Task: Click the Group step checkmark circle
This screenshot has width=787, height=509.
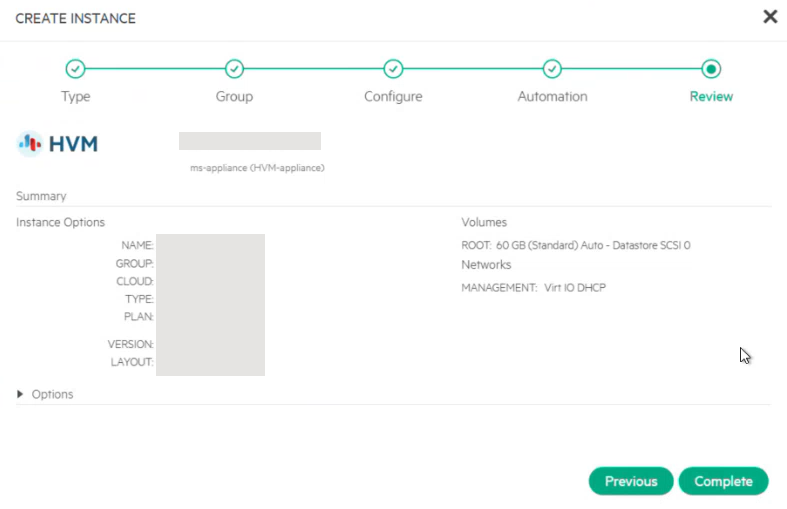Action: pos(234,69)
